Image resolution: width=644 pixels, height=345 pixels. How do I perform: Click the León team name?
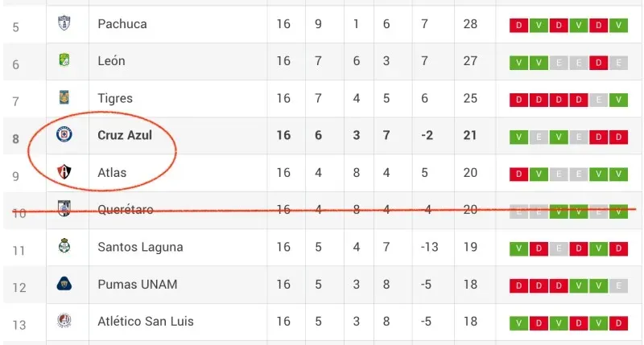[111, 61]
